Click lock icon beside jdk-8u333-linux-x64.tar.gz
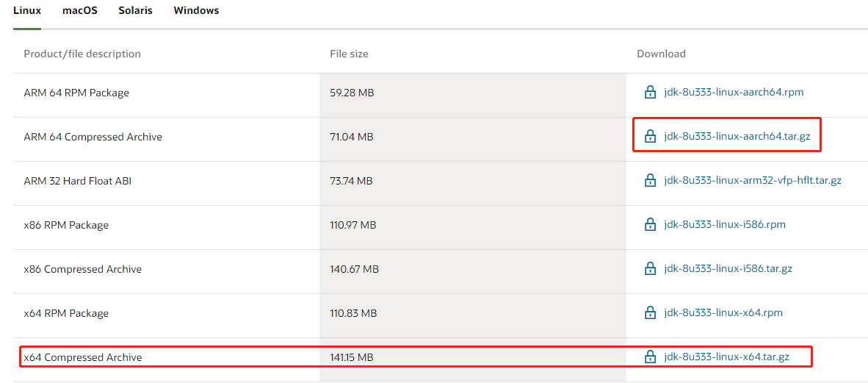 pyautogui.click(x=650, y=357)
